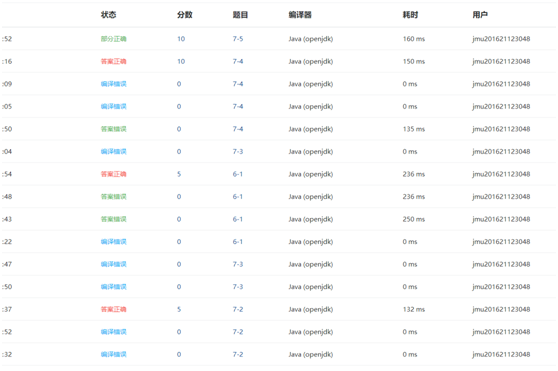The width and height of the screenshot is (558, 371).
Task: Click the 250 ms time value
Action: point(414,219)
